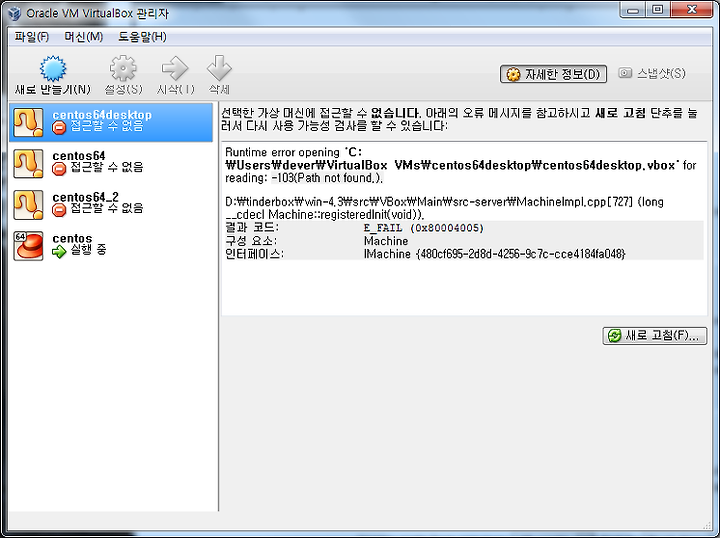Minimize the VirtualBox Manager window
The image size is (720, 538).
(x=633, y=10)
